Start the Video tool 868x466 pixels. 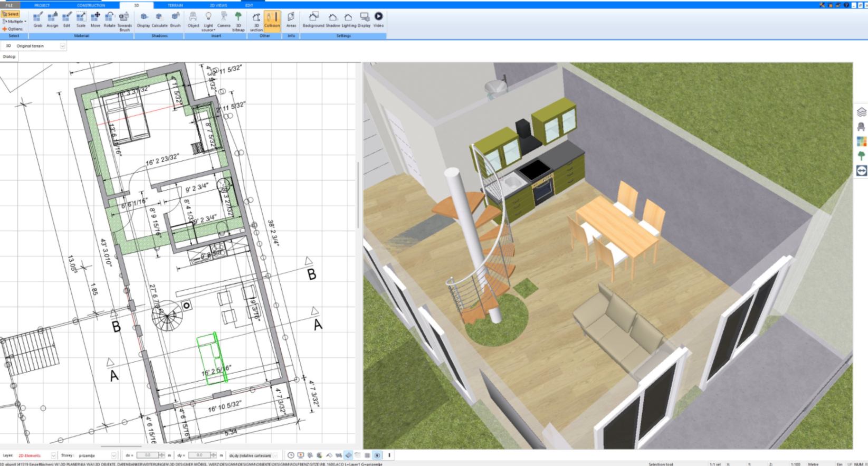pyautogui.click(x=378, y=20)
